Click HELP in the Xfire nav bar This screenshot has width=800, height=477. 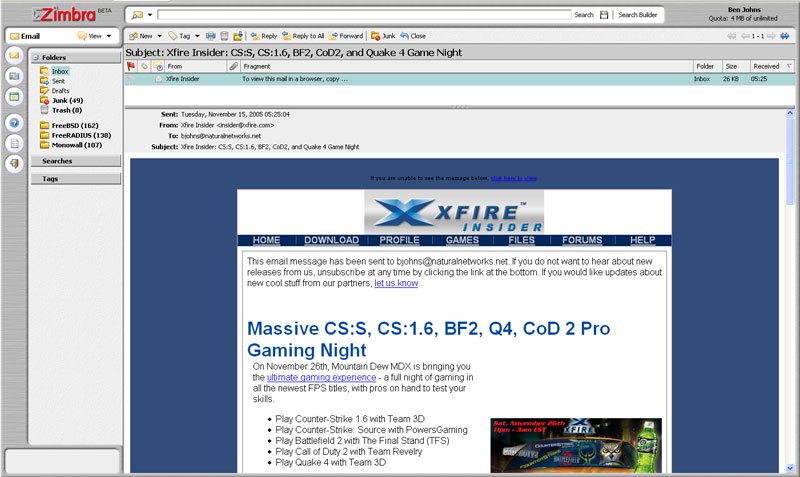point(642,240)
